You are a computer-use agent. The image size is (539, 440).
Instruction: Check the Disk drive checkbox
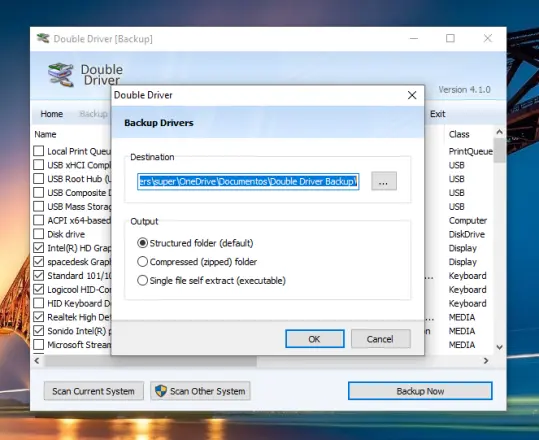tap(38, 234)
